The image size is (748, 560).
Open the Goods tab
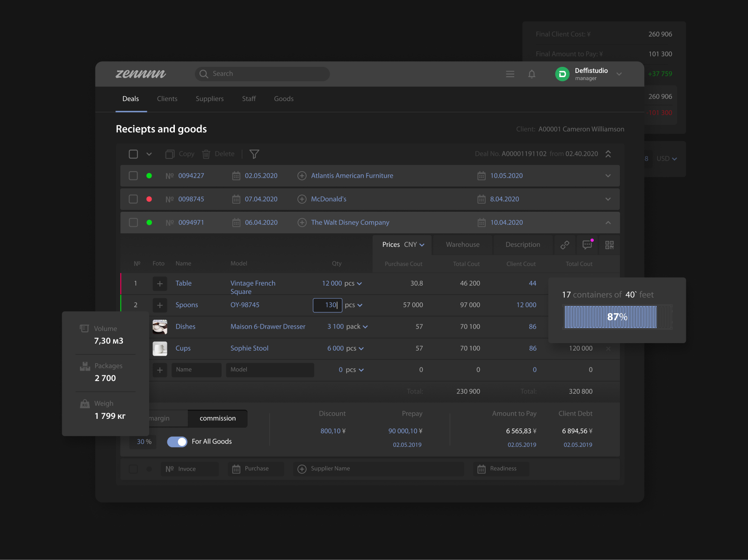click(283, 99)
